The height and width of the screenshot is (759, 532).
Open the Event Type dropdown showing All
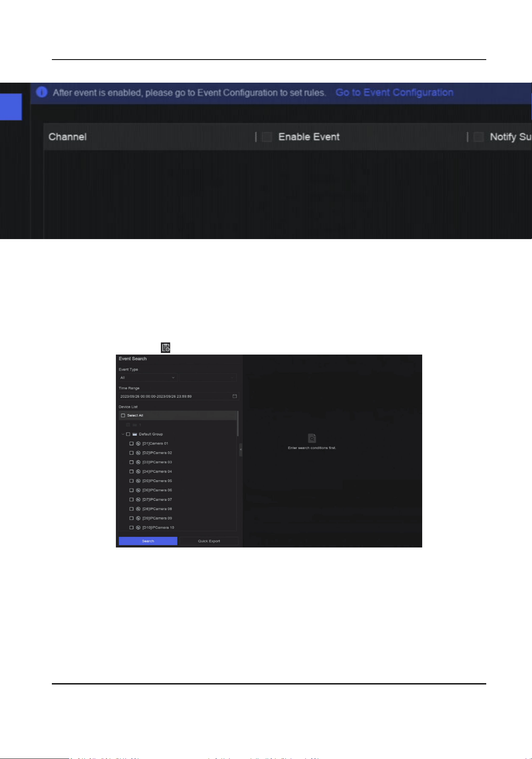pos(148,377)
